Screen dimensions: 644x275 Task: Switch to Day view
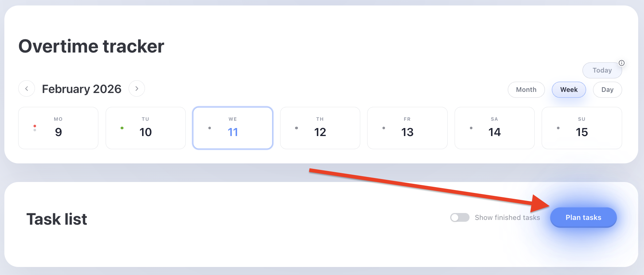click(607, 90)
